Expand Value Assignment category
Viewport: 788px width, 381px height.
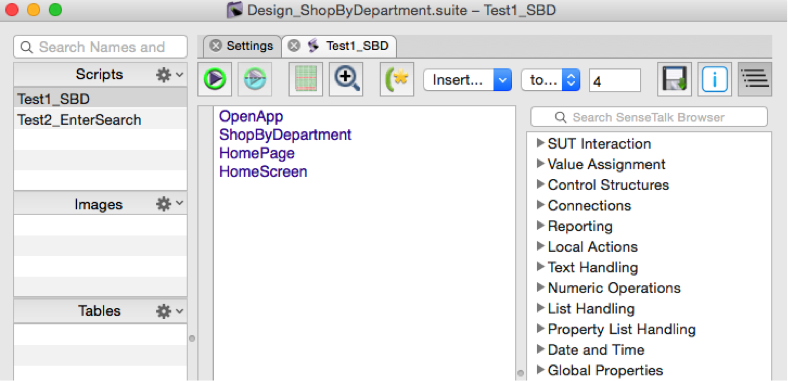[541, 164]
